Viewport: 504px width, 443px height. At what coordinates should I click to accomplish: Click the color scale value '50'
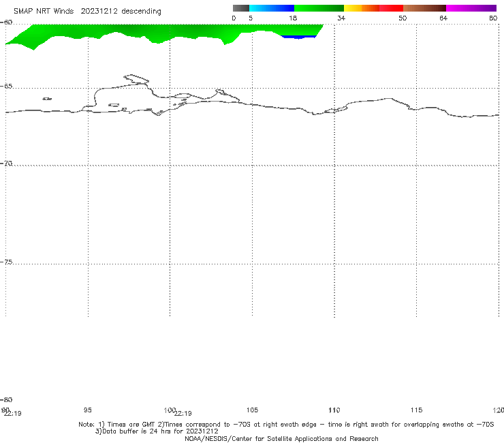click(403, 18)
